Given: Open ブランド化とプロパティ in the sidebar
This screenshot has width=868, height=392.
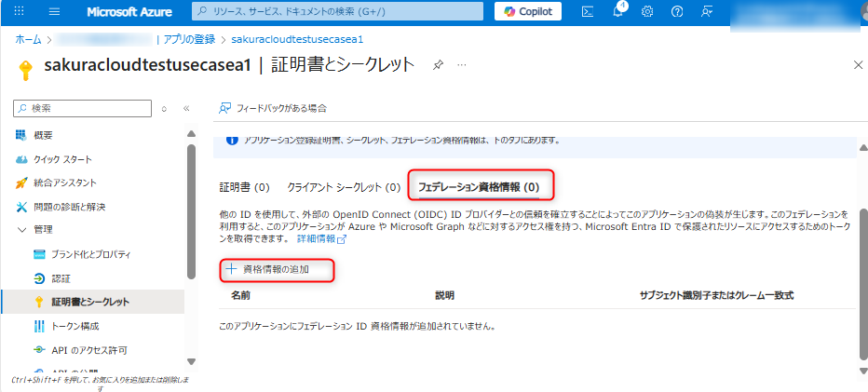Looking at the screenshot, I should pos(92,255).
